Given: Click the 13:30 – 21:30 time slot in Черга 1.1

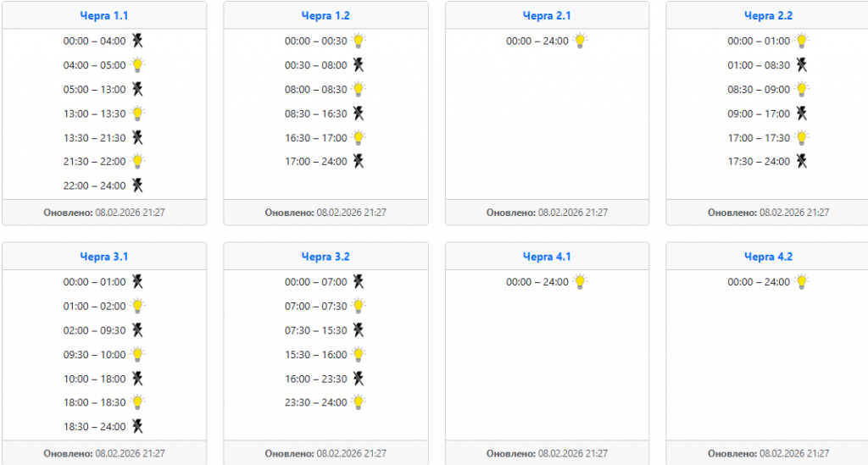Looking at the screenshot, I should (94, 137).
